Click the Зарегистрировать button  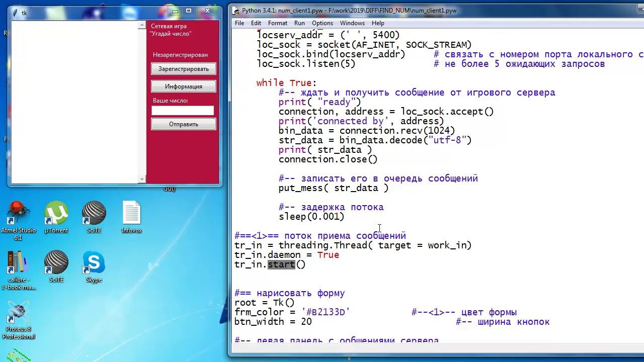(x=184, y=69)
